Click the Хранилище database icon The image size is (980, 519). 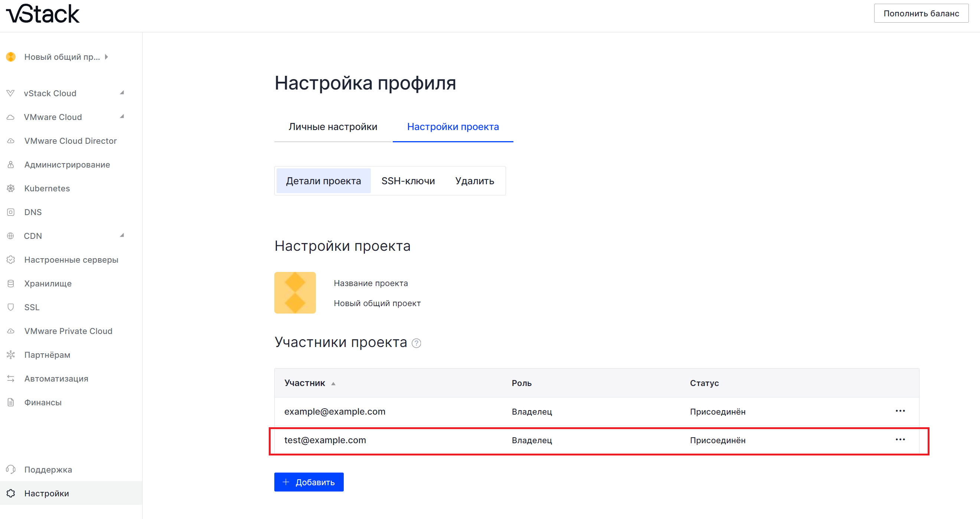11,283
